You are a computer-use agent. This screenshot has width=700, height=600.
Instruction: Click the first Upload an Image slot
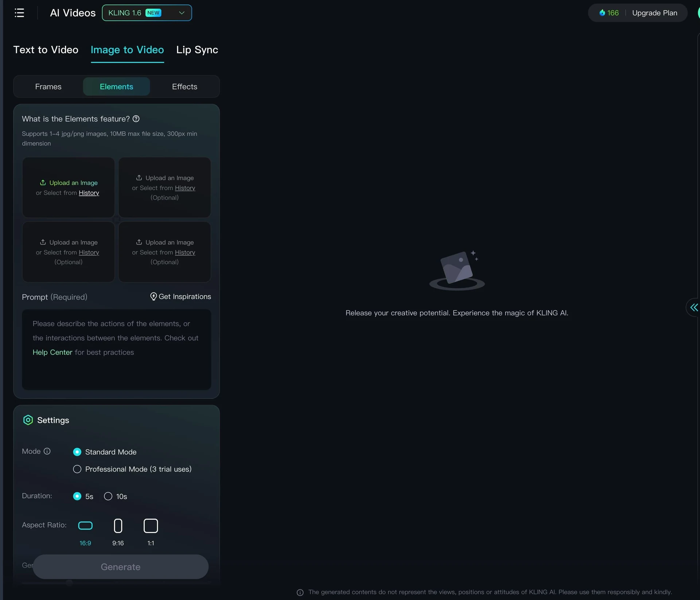[x=68, y=187]
